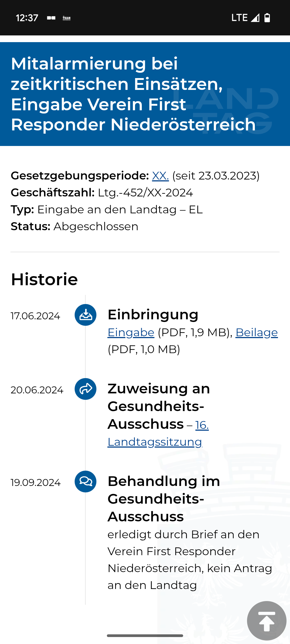The image size is (290, 644).
Task: Tap the second notification icon in status bar
Action: pyautogui.click(x=67, y=18)
